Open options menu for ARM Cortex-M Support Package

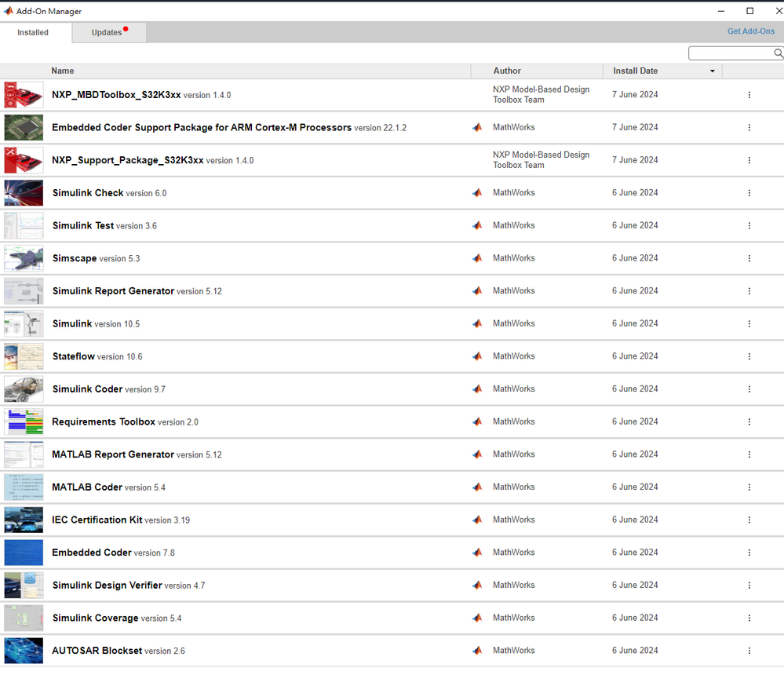click(x=749, y=127)
